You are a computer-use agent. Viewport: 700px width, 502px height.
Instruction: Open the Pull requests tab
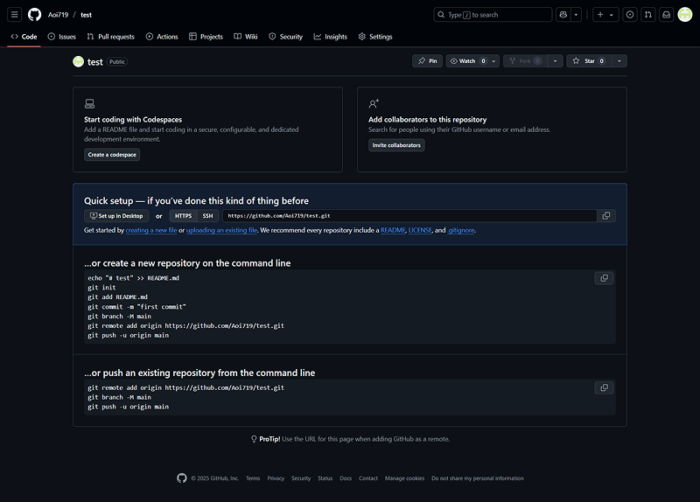pos(111,37)
